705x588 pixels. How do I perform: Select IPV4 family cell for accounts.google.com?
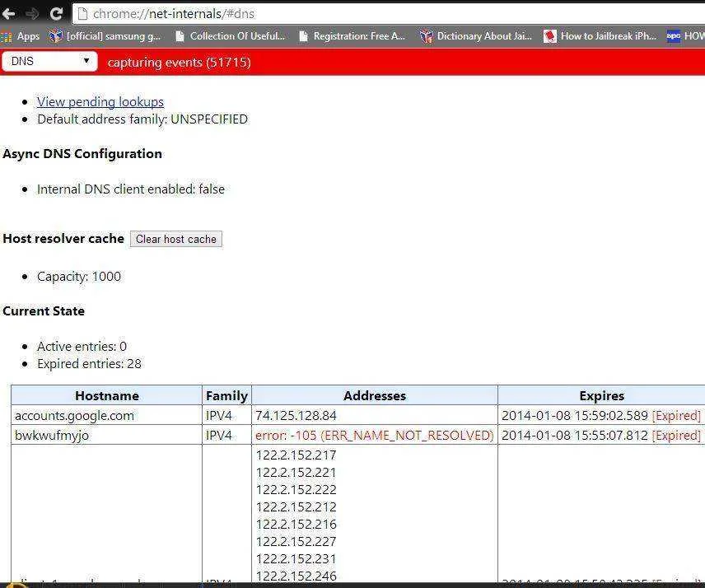pyautogui.click(x=226, y=415)
